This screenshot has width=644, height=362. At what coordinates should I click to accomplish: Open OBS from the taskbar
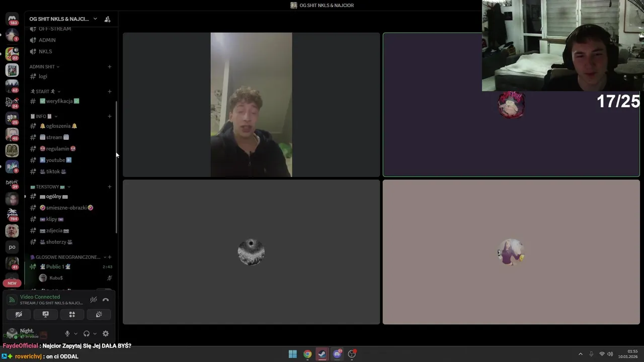coord(352,354)
